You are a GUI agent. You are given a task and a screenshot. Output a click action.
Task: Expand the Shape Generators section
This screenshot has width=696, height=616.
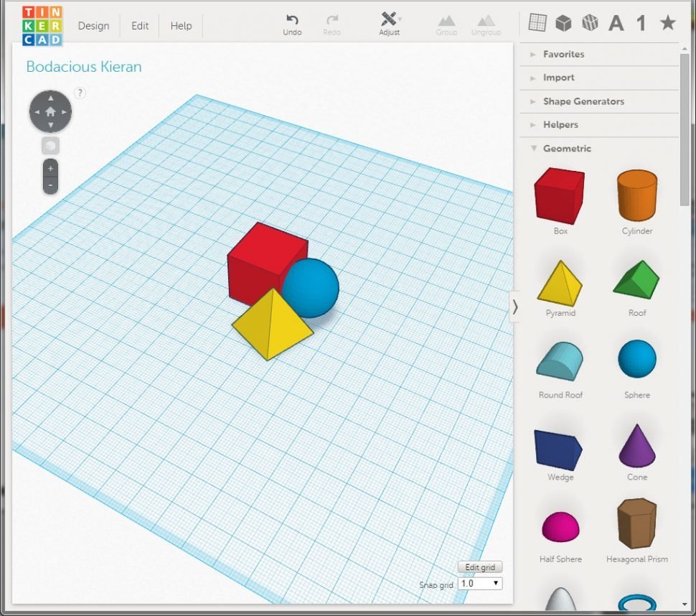[x=583, y=101]
